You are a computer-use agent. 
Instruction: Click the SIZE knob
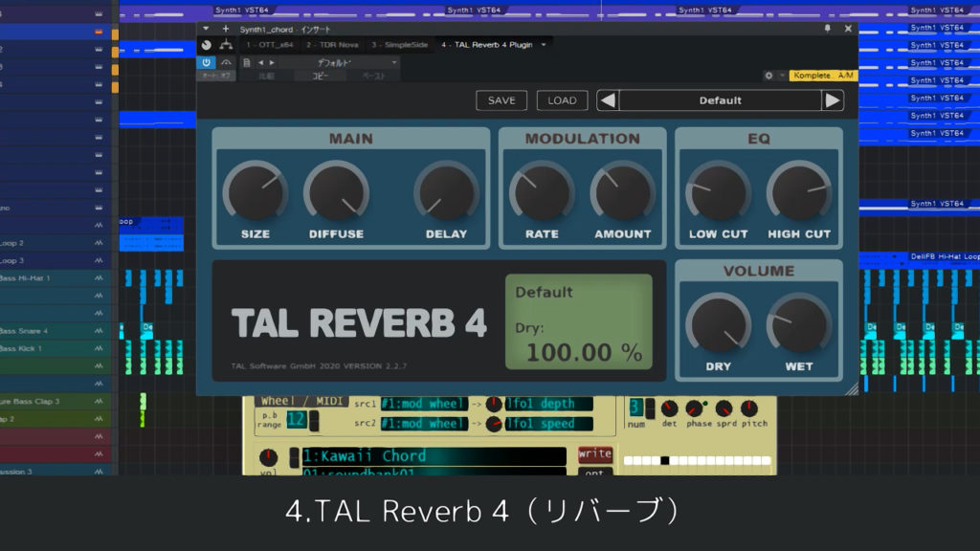(x=255, y=192)
